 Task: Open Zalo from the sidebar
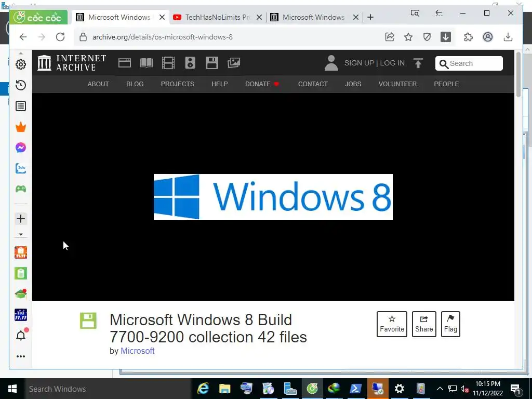point(21,168)
